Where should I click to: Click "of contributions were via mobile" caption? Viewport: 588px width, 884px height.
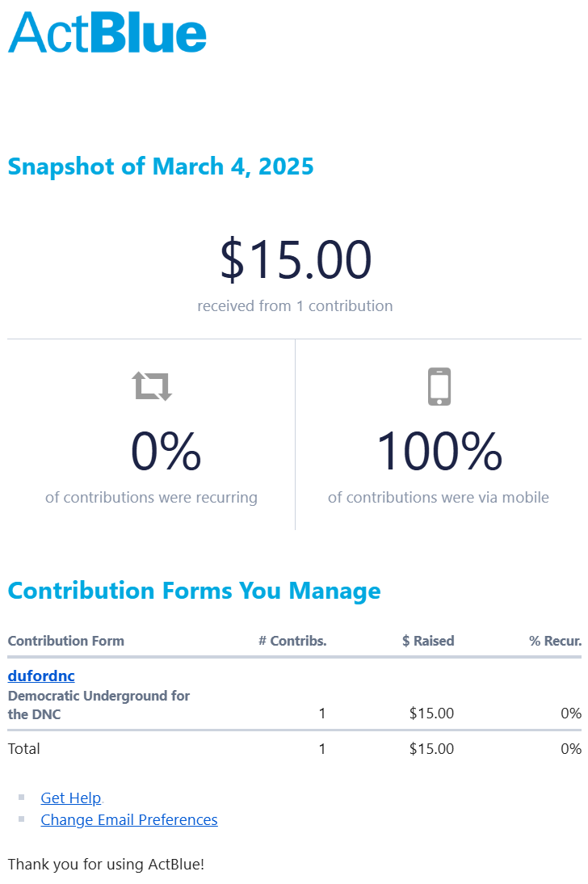pos(439,497)
